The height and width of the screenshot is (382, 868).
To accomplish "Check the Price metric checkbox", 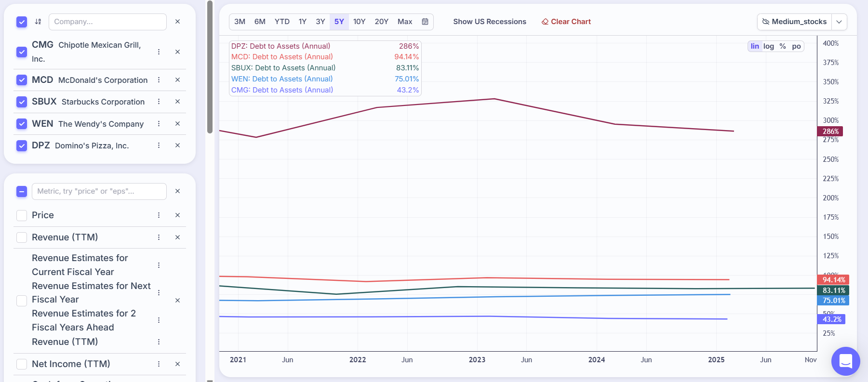I will [22, 215].
